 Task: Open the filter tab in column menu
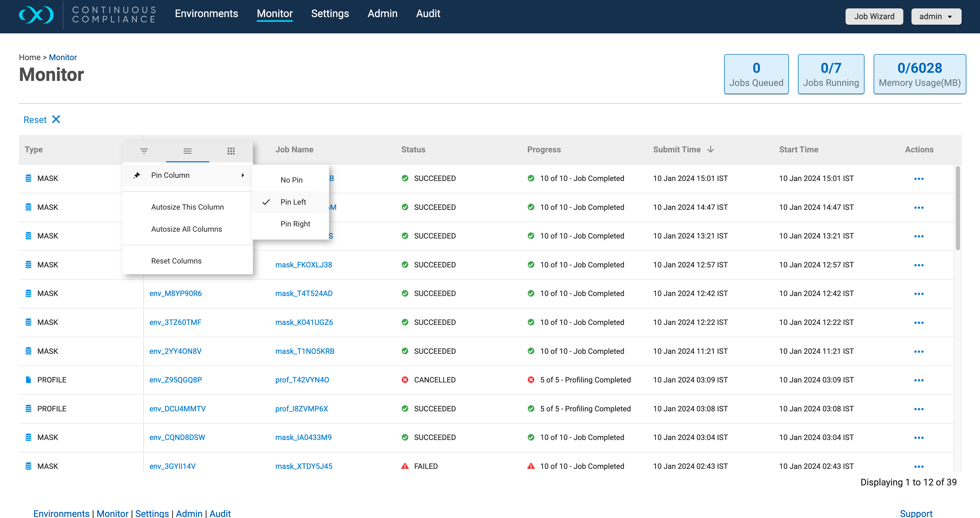point(144,151)
